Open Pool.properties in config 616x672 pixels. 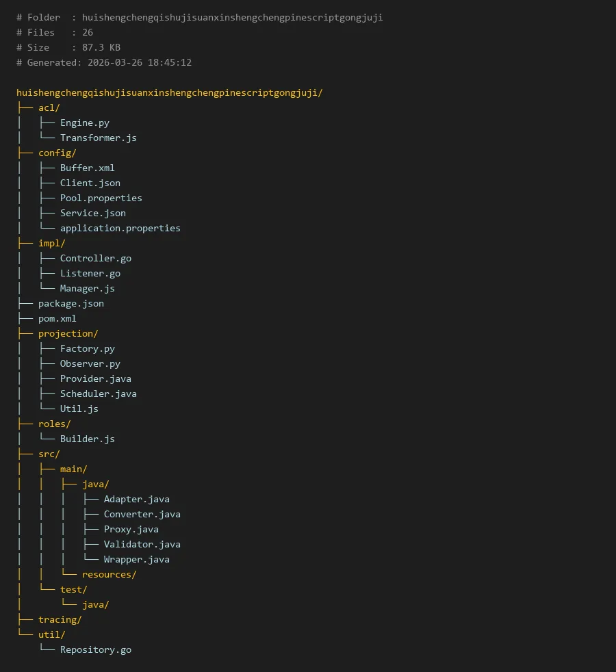(x=101, y=198)
